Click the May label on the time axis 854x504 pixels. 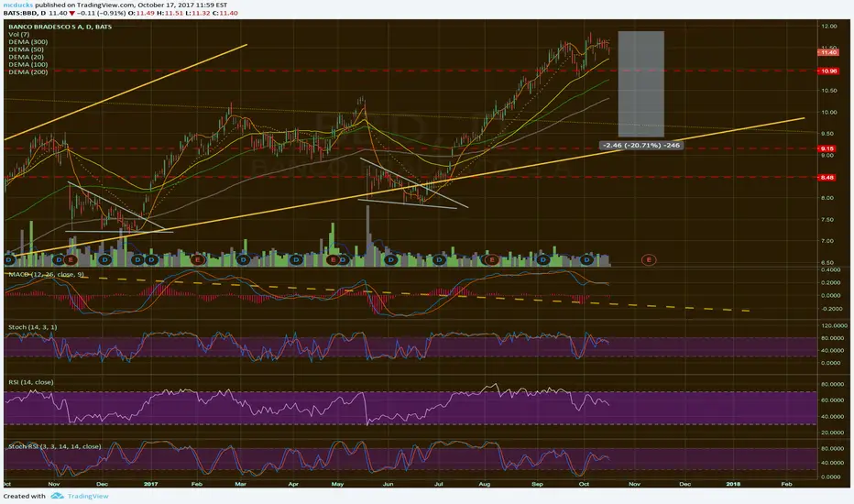click(x=337, y=484)
